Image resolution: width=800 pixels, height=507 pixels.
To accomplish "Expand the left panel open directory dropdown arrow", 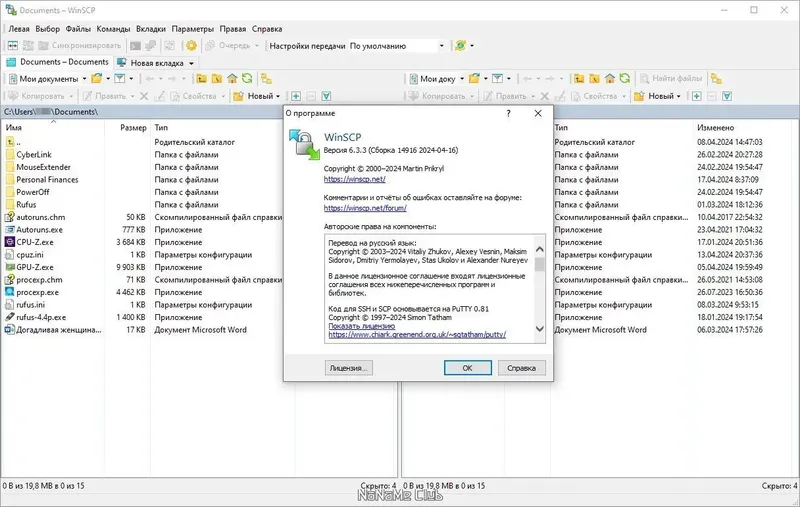I will (x=108, y=79).
